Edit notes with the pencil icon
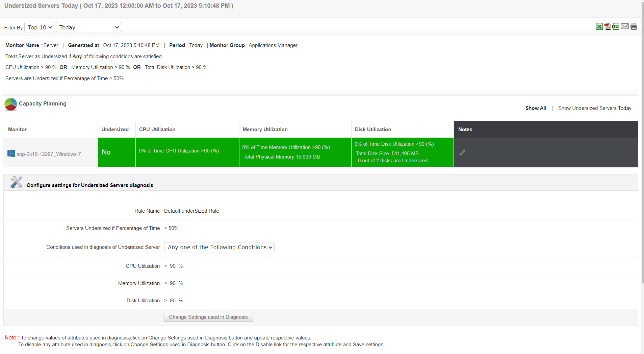644x354 pixels. tap(462, 152)
